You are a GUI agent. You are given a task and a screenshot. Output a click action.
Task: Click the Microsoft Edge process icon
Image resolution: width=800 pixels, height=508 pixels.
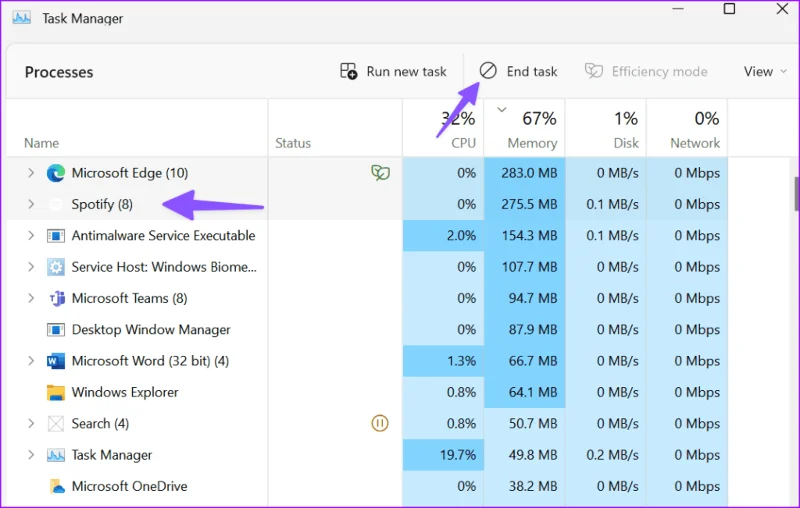coord(56,173)
